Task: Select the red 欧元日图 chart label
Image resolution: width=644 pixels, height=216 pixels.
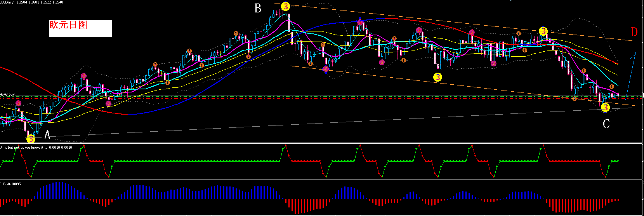Action: tap(68, 25)
